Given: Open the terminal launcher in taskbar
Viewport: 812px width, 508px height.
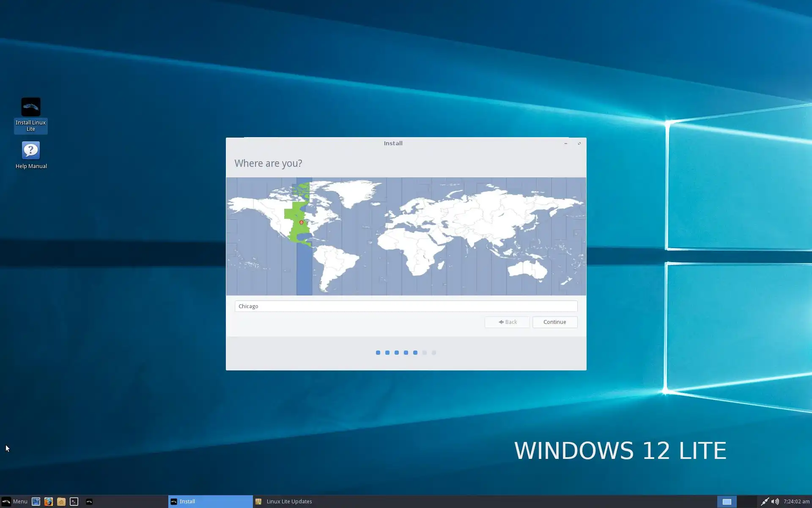Looking at the screenshot, I should coord(74,502).
